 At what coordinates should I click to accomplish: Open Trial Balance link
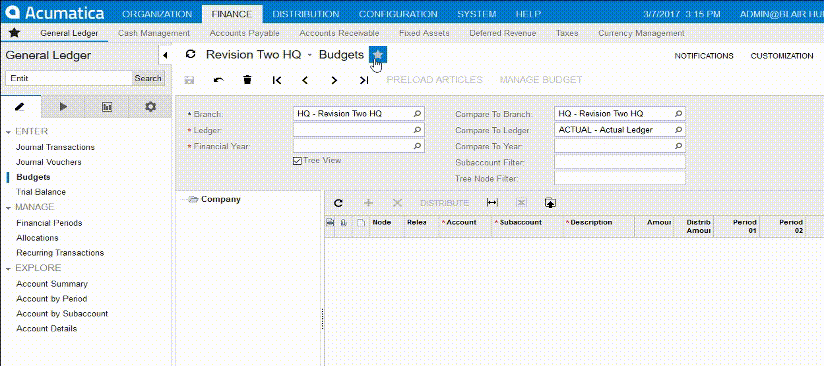[x=41, y=192]
